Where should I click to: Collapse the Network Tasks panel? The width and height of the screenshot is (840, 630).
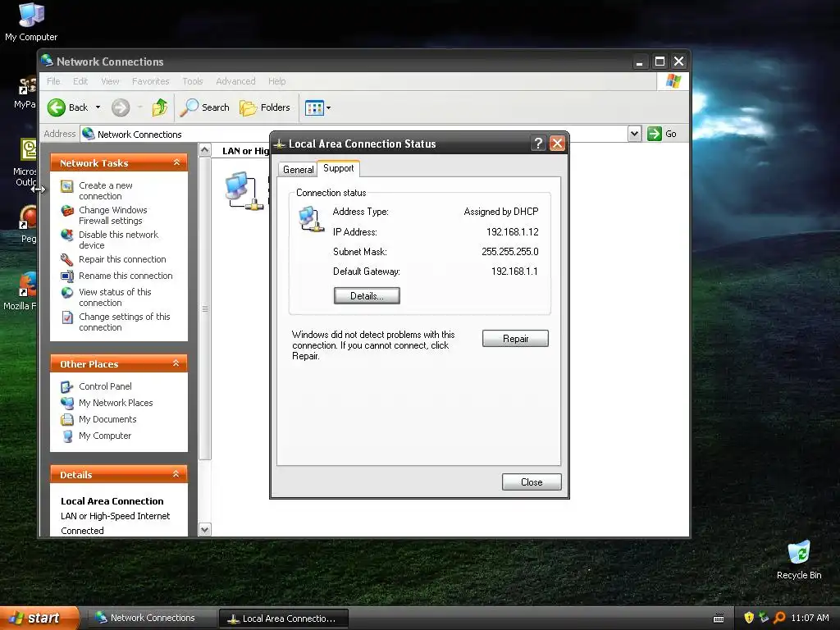176,162
